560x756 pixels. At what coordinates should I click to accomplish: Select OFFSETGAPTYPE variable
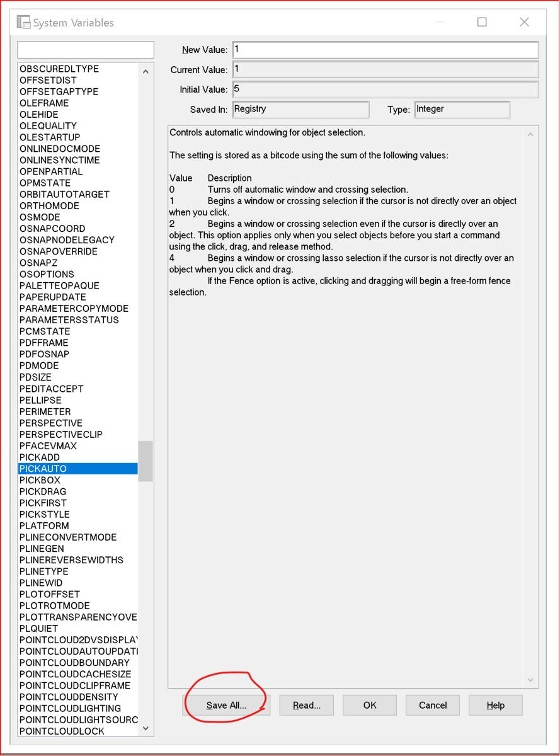[59, 91]
